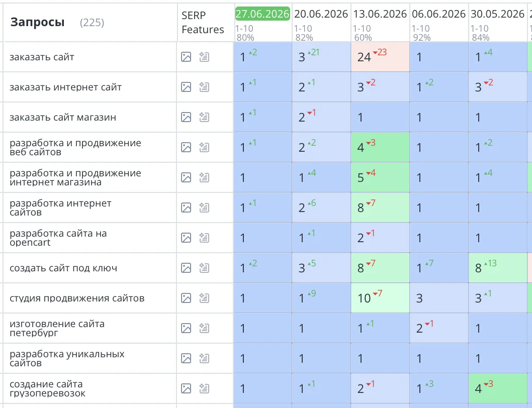Open query разработка и продвижение веб сайтов
This screenshot has height=408, width=532.
(75, 148)
